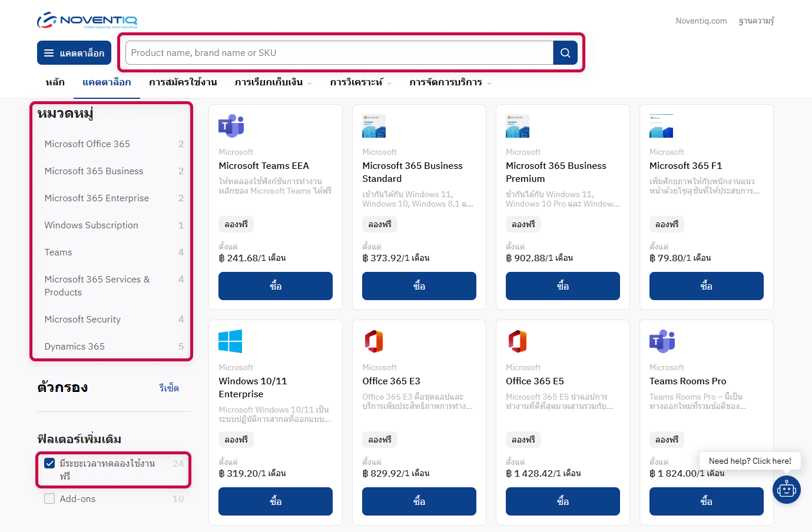This screenshot has height=532, width=812.
Task: Expand the การจัดการบริการ dropdown menu
Action: tap(450, 82)
